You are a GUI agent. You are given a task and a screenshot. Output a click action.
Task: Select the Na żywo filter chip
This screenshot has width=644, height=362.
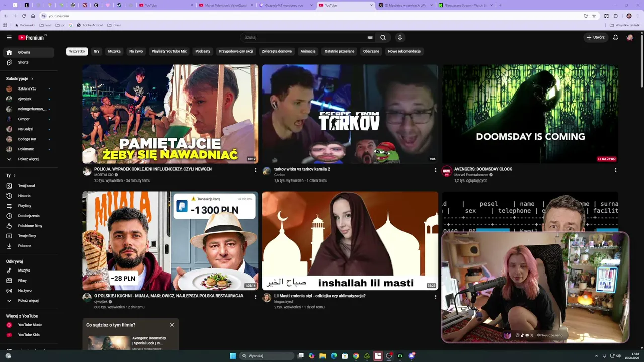[136, 51]
